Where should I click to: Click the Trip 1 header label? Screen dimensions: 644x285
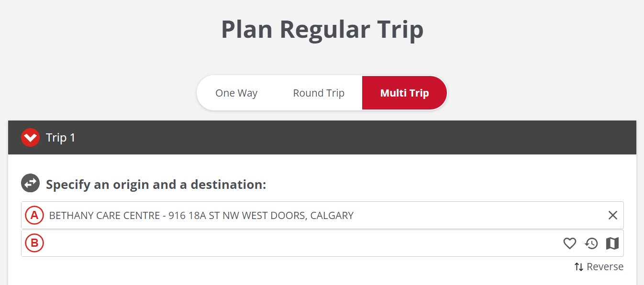pos(61,138)
